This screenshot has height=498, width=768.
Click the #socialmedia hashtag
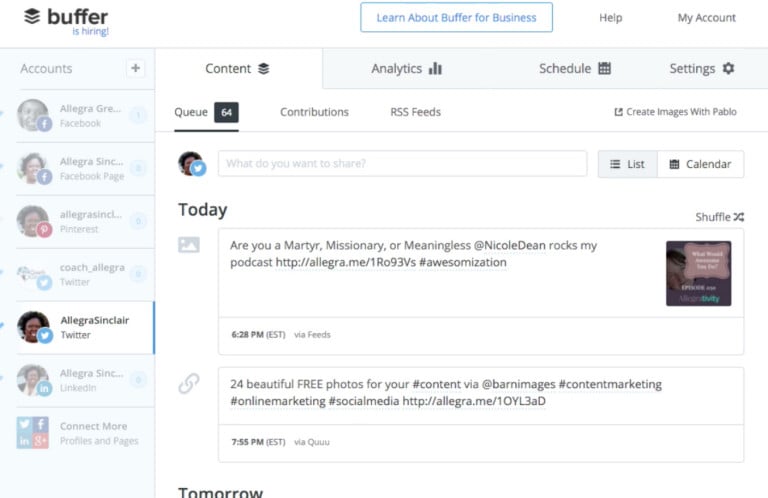[x=364, y=401]
